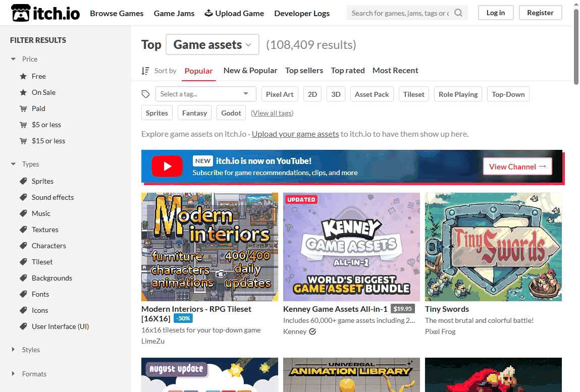Click the Upload Game tray icon
Image resolution: width=580 pixels, height=392 pixels.
pyautogui.click(x=208, y=13)
